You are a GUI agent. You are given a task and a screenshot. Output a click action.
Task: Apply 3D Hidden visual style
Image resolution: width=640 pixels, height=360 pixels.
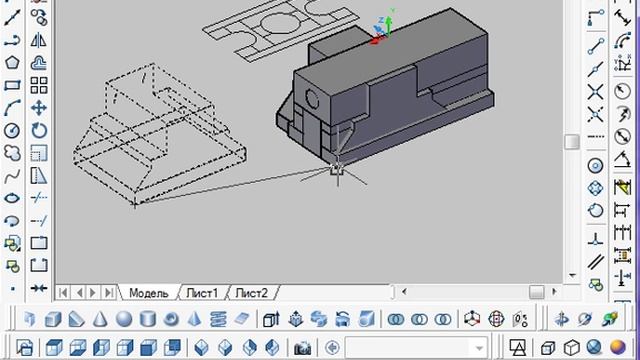[572, 348]
